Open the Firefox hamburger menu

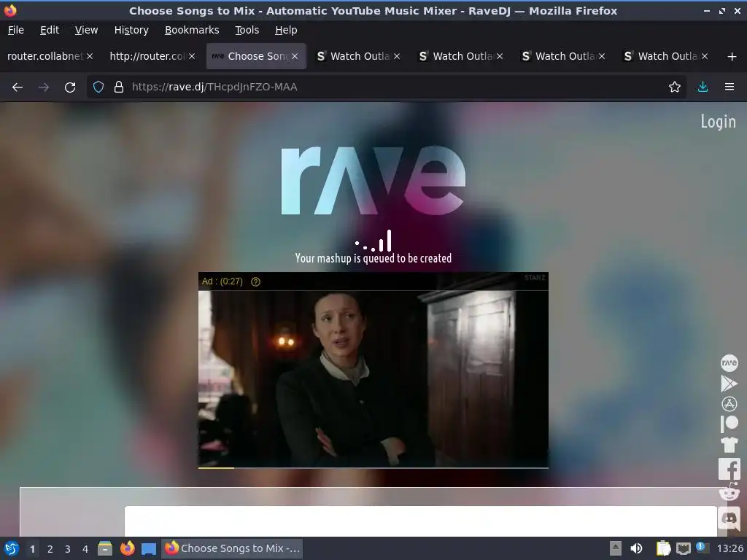click(x=729, y=87)
